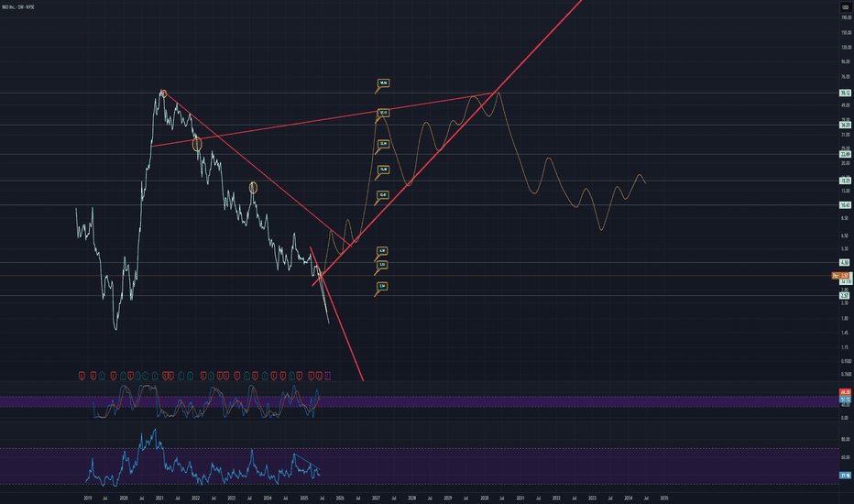Click the price callout just above the 15.25 line
Screen dimensions: 854x504
[x=383, y=170]
